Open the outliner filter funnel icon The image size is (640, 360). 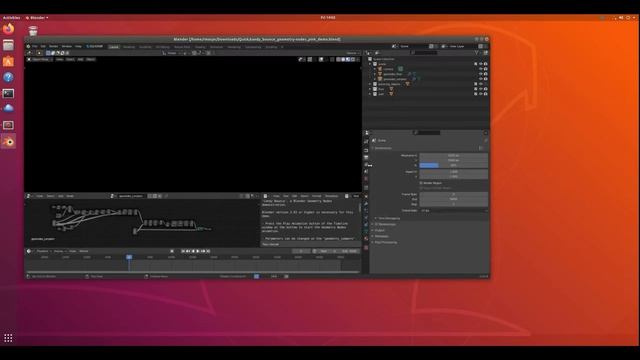tap(476, 53)
